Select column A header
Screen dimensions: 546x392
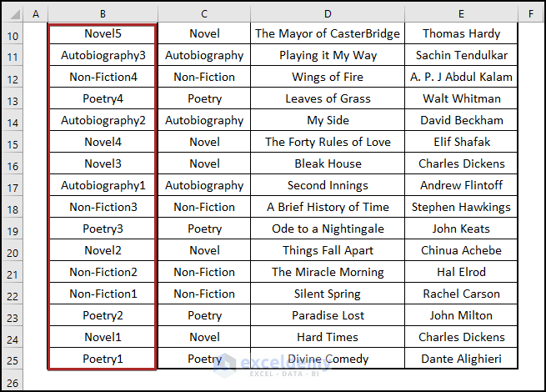(35, 14)
